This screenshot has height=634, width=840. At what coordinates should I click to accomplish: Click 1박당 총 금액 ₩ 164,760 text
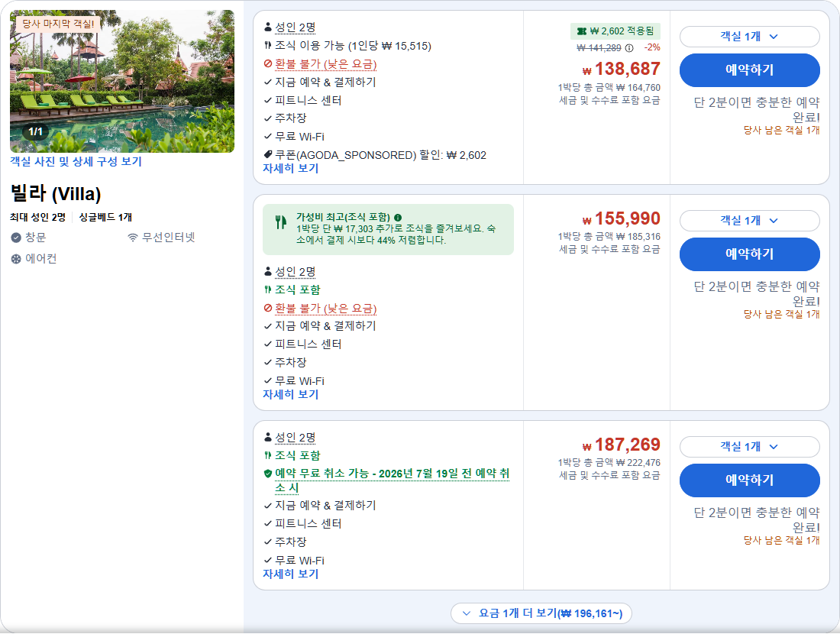[609, 87]
